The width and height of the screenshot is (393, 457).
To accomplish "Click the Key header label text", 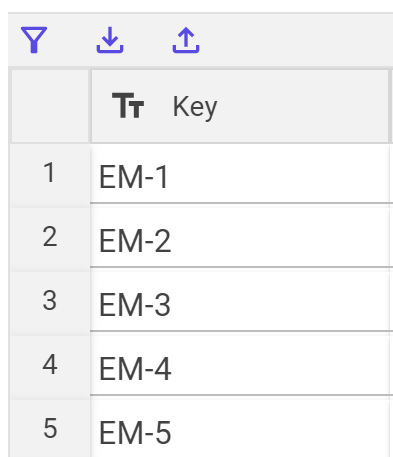I will point(195,107).
